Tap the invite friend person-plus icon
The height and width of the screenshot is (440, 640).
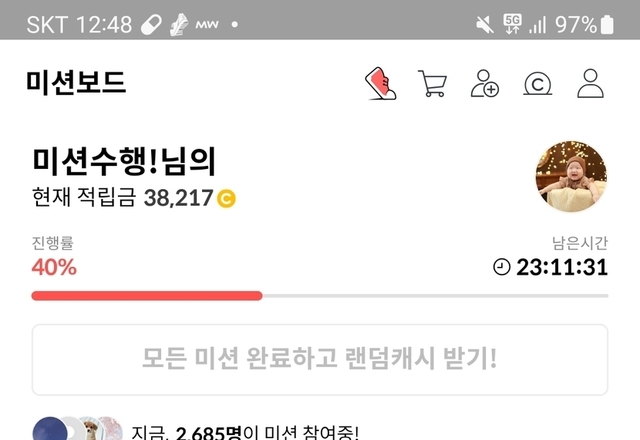(484, 83)
